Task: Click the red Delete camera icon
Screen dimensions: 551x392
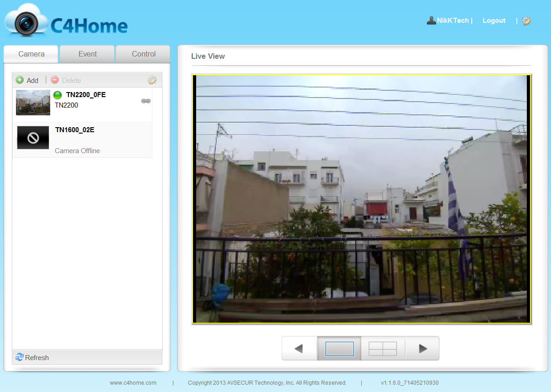Action: tap(55, 80)
